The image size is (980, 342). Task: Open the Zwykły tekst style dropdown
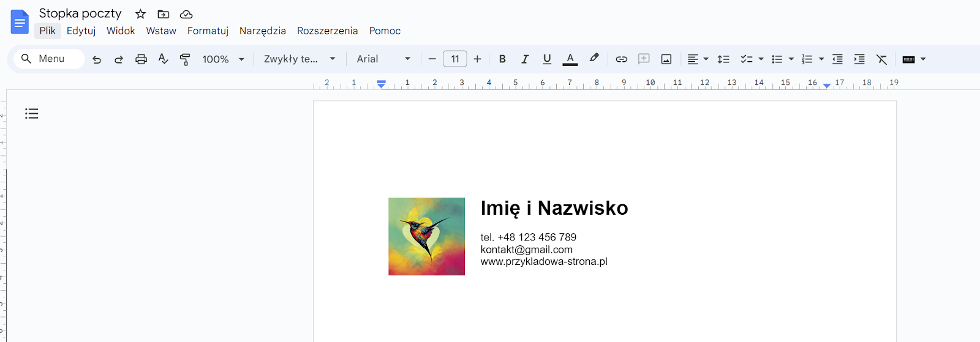(x=300, y=59)
